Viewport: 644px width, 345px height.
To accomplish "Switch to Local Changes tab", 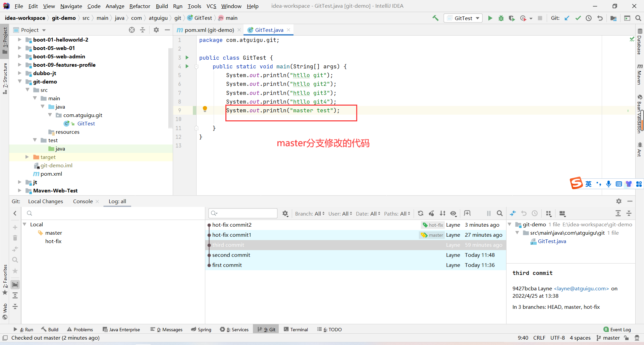I will pyautogui.click(x=46, y=201).
